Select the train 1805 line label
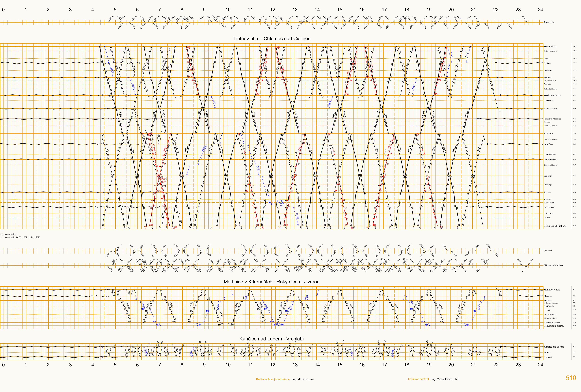The image size is (581, 392). [x=245, y=114]
